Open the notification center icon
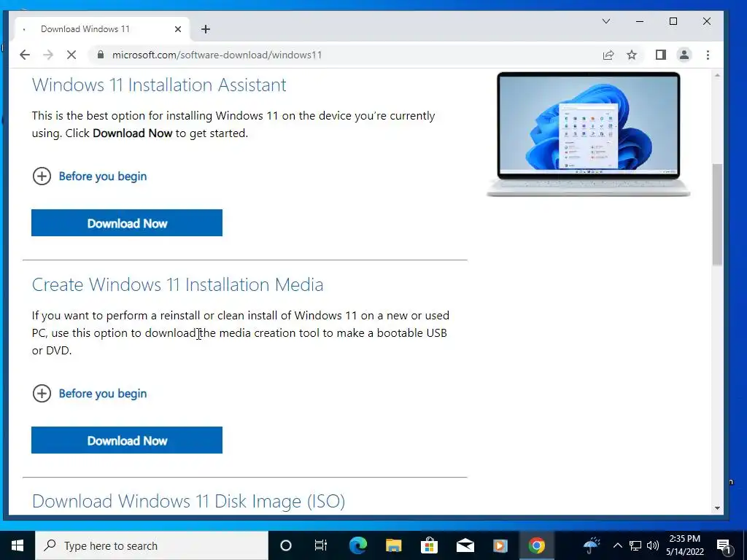This screenshot has height=560, width=747. (x=724, y=545)
